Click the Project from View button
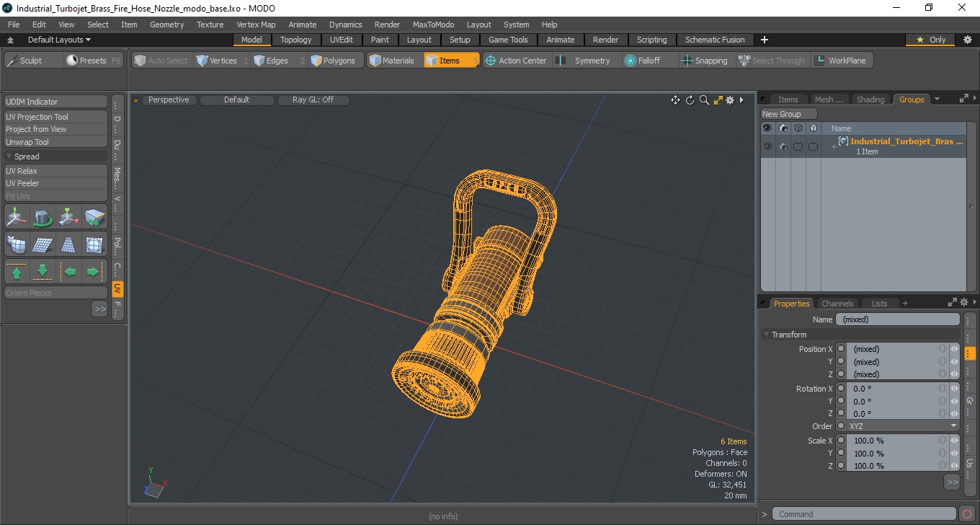 tap(56, 129)
